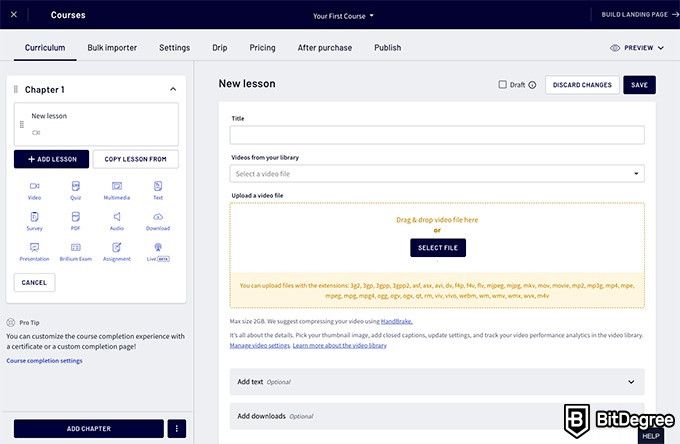Image resolution: width=680 pixels, height=444 pixels.
Task: Click into the lesson Title field
Action: click(x=437, y=135)
